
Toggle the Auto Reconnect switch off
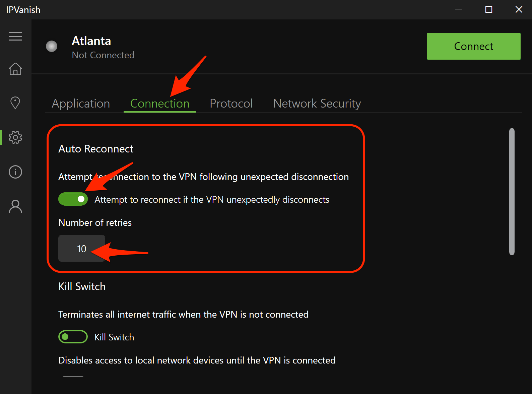(73, 199)
